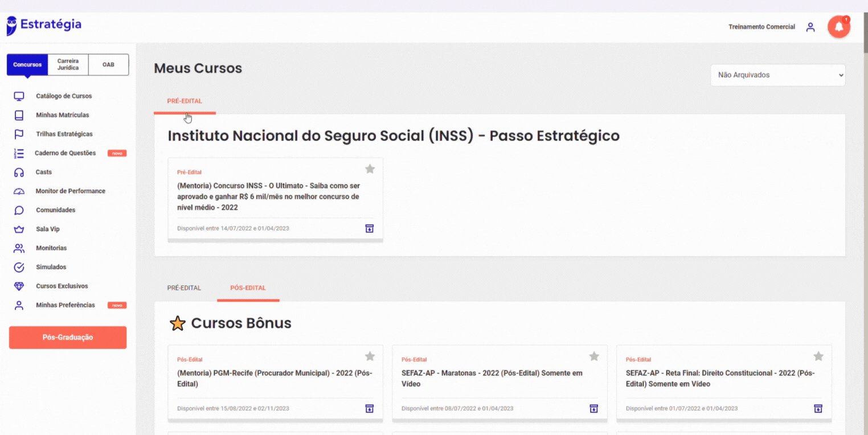This screenshot has width=868, height=435.
Task: Open SEFAZ-AP Maratonas course title
Action: [x=492, y=379]
